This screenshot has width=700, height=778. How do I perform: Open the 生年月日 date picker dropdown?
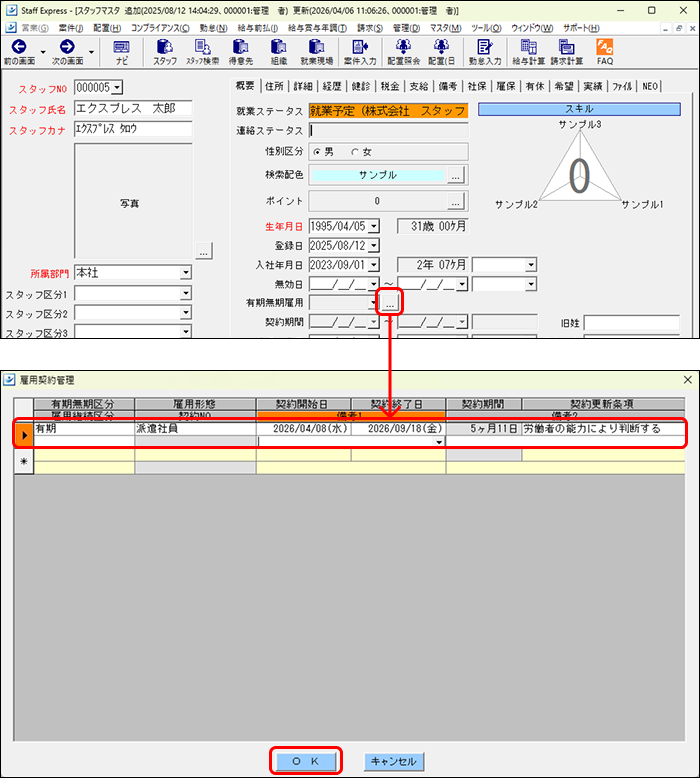coord(374,226)
